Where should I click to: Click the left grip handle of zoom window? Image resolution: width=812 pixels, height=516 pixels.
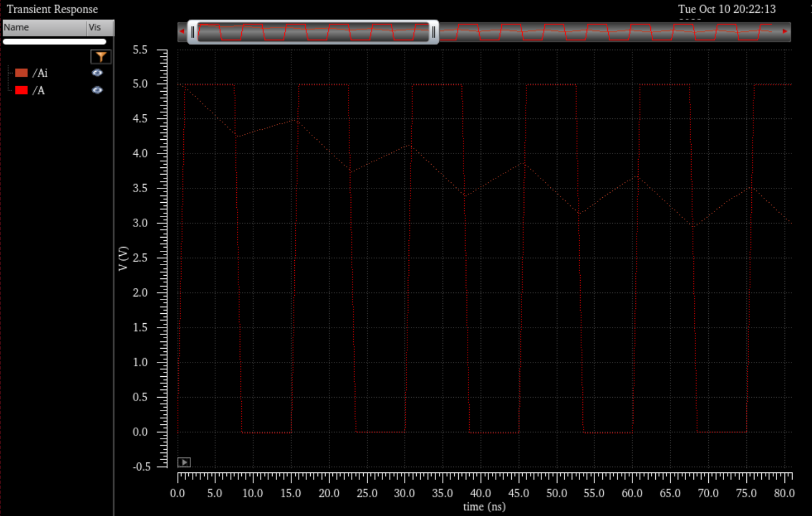(x=193, y=32)
